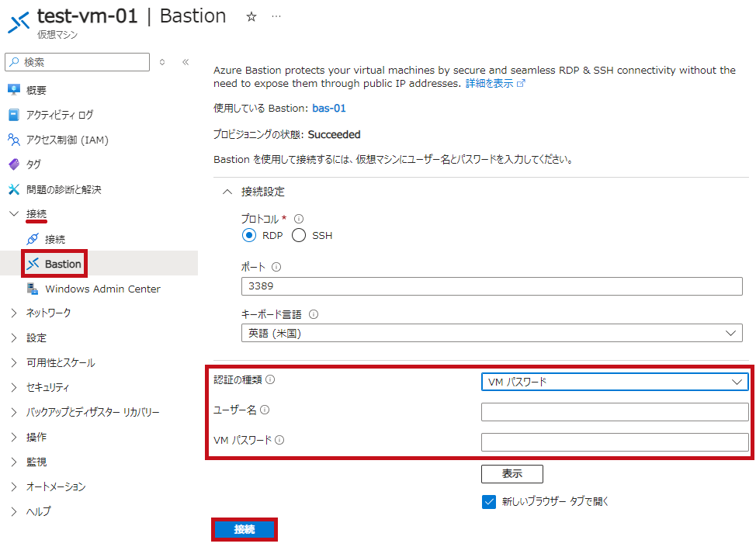The width and height of the screenshot is (756, 547).
Task: Expand the オートメーション section
Action: coord(14,486)
